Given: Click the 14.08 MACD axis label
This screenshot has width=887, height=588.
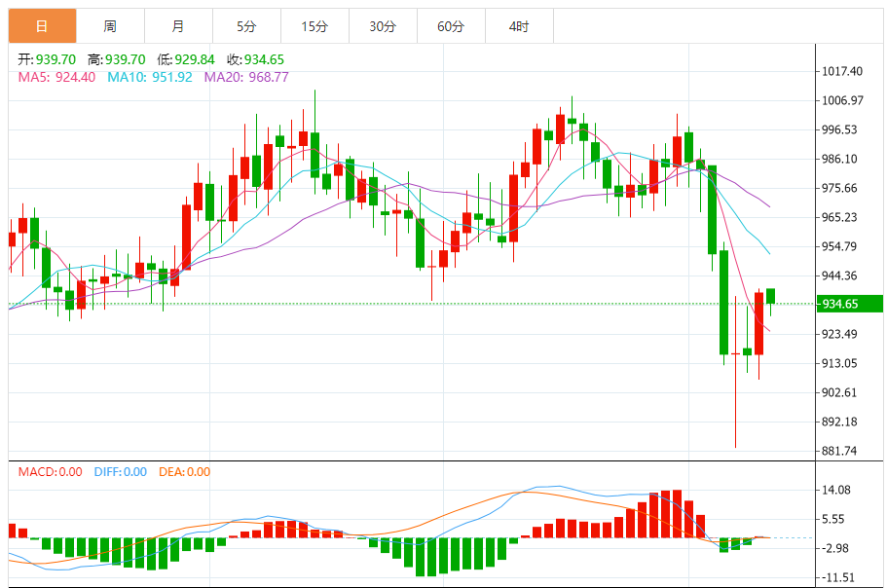Looking at the screenshot, I should click(x=836, y=491).
